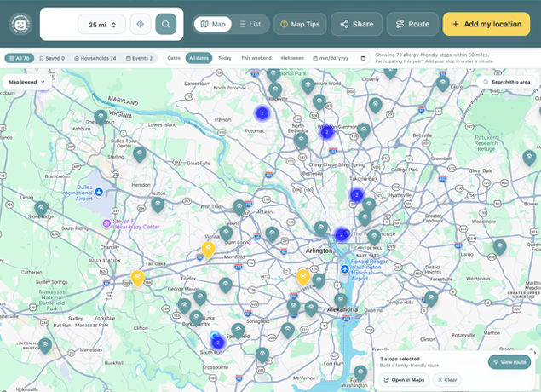The image size is (541, 392).
Task: Open the Route builder
Action: pyautogui.click(x=412, y=24)
